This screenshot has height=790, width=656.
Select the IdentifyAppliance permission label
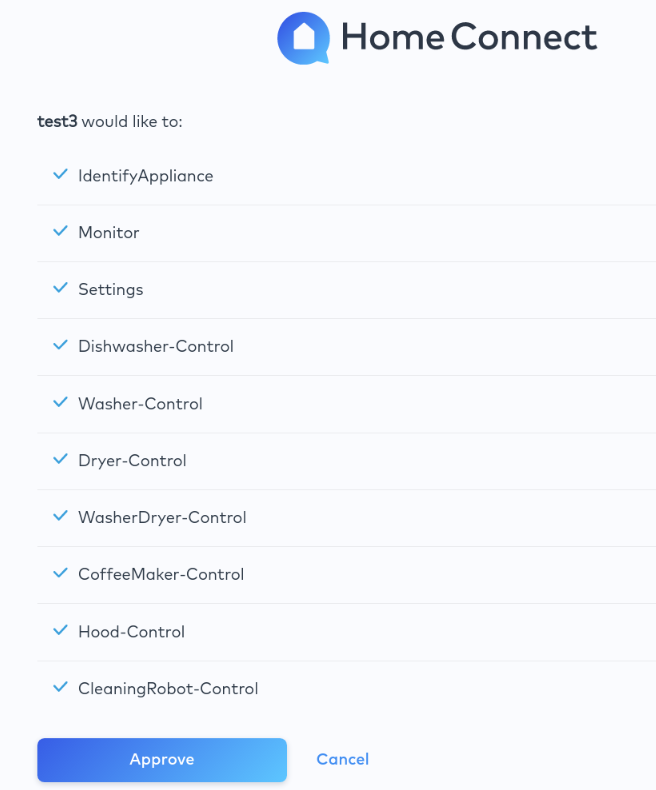tap(146, 176)
